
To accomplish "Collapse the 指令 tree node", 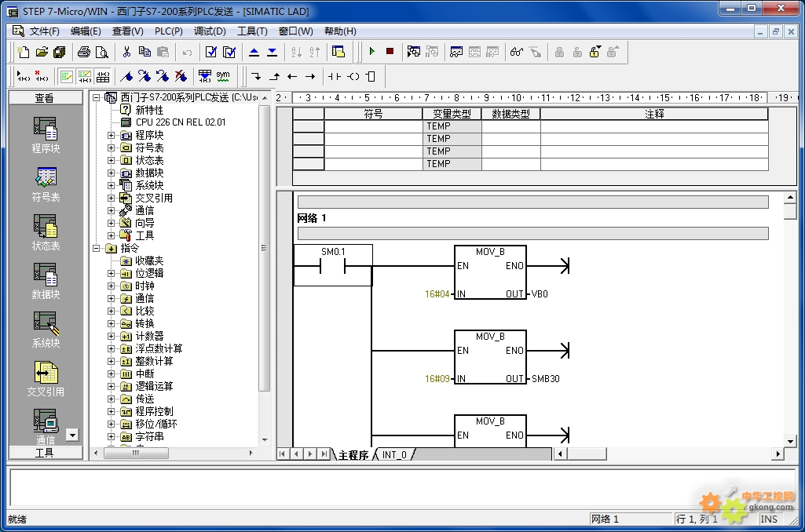I will (x=96, y=248).
